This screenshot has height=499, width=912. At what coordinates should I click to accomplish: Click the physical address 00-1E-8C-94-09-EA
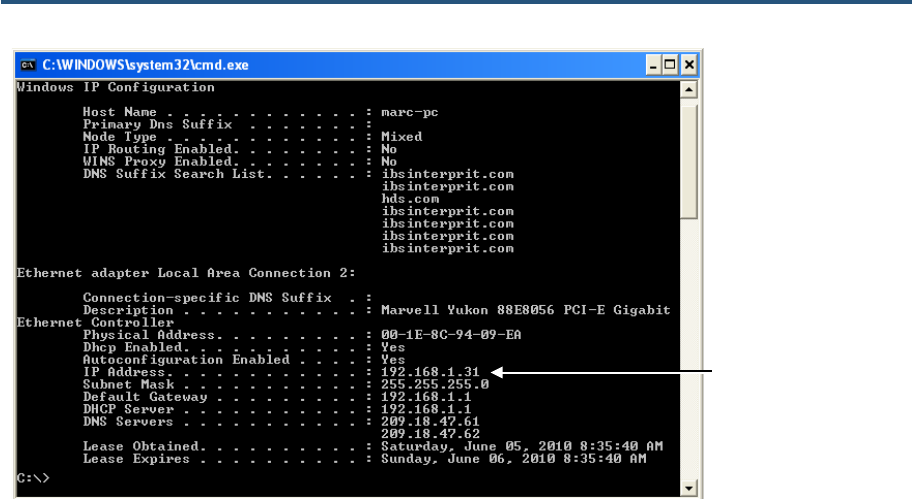(451, 335)
